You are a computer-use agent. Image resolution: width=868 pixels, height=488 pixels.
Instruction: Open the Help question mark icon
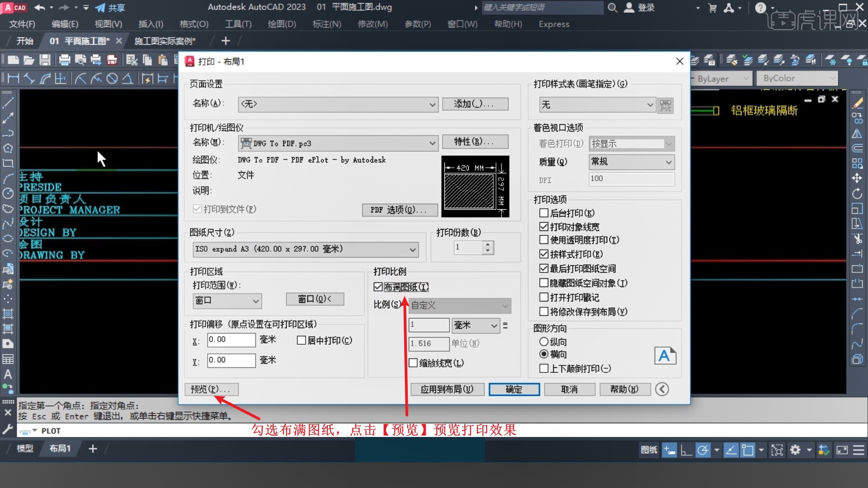click(761, 8)
